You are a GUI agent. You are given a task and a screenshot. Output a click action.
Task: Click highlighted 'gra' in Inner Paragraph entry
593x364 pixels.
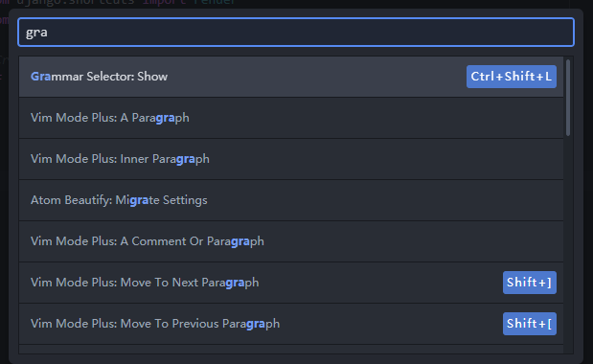(x=185, y=159)
